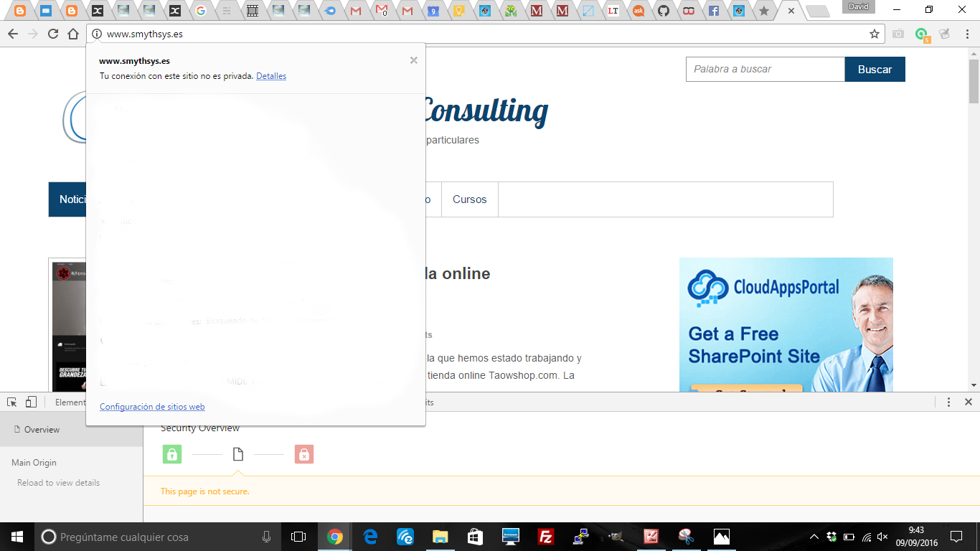980x551 pixels.
Task: Reload the page with the refresh icon
Action: pyautogui.click(x=52, y=34)
